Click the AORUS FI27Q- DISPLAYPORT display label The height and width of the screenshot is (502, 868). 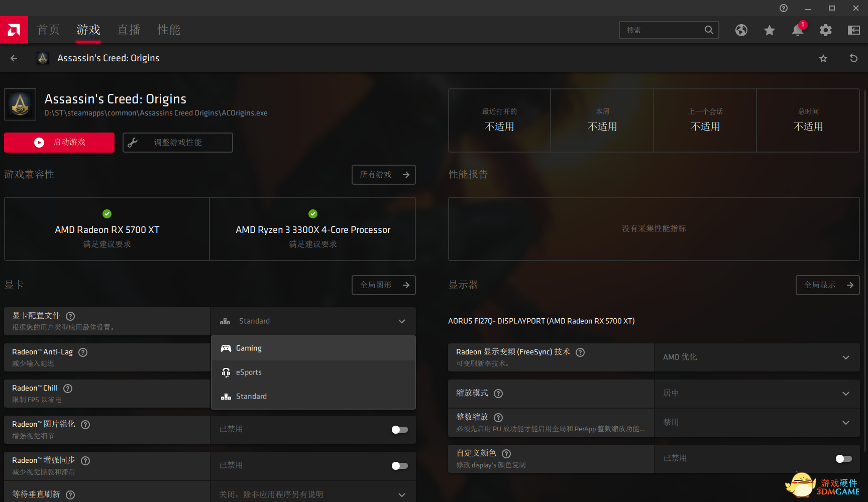[x=541, y=321]
